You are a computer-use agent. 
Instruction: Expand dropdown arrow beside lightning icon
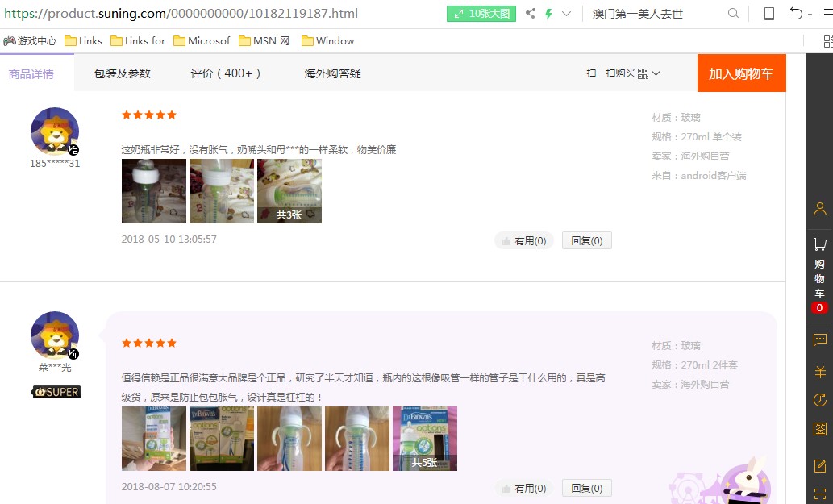[566, 14]
